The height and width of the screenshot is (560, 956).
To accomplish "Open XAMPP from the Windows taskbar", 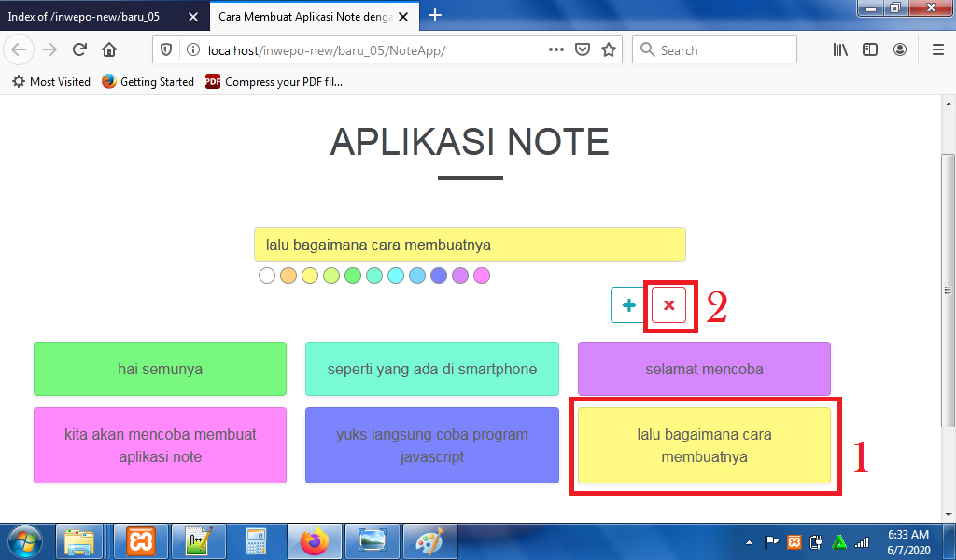I will 141,541.
